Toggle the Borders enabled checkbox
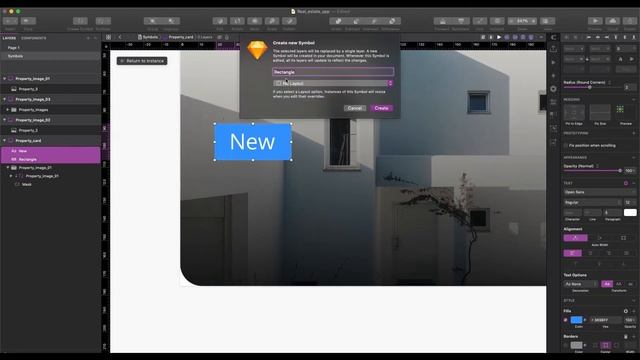Screen dimensions: 640x360 [566, 346]
